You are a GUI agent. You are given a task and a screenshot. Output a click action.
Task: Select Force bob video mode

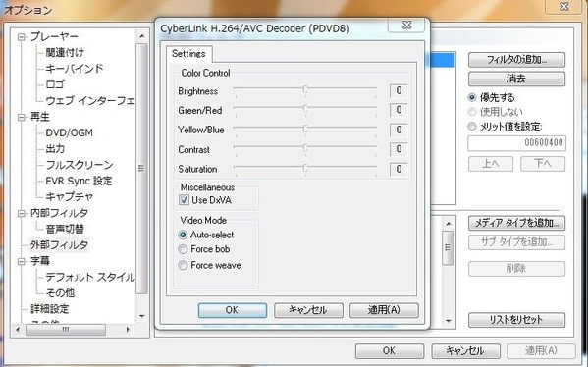tap(183, 249)
